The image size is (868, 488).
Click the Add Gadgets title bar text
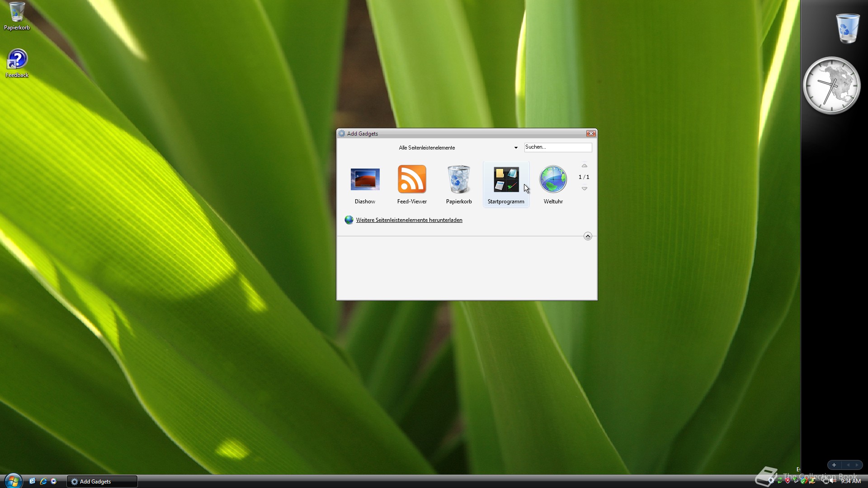[363, 134]
